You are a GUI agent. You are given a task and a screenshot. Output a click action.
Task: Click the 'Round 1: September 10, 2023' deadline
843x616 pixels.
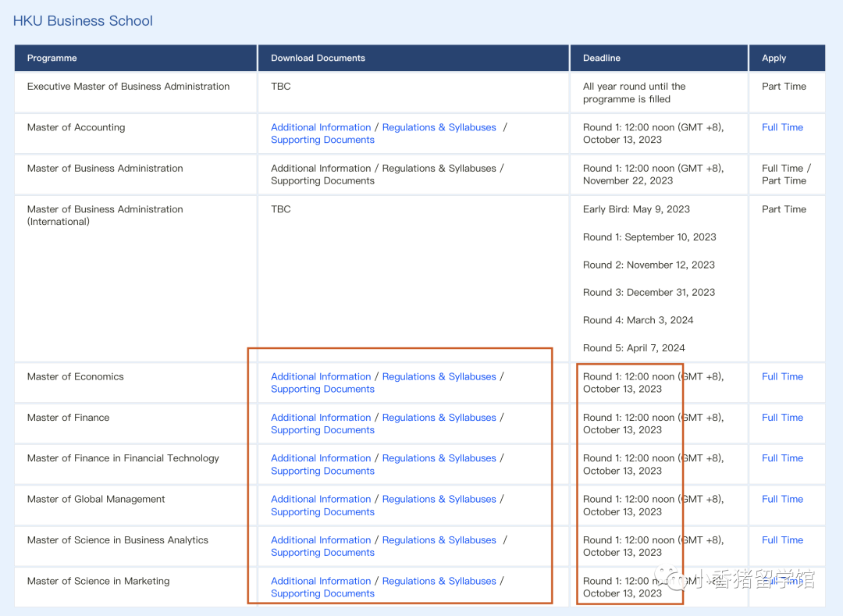[649, 237]
